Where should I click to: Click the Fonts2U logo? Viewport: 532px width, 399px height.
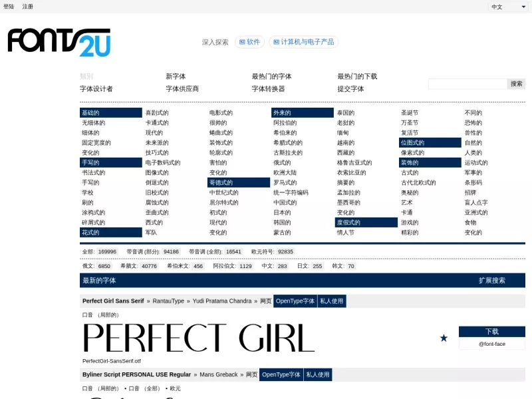point(59,42)
